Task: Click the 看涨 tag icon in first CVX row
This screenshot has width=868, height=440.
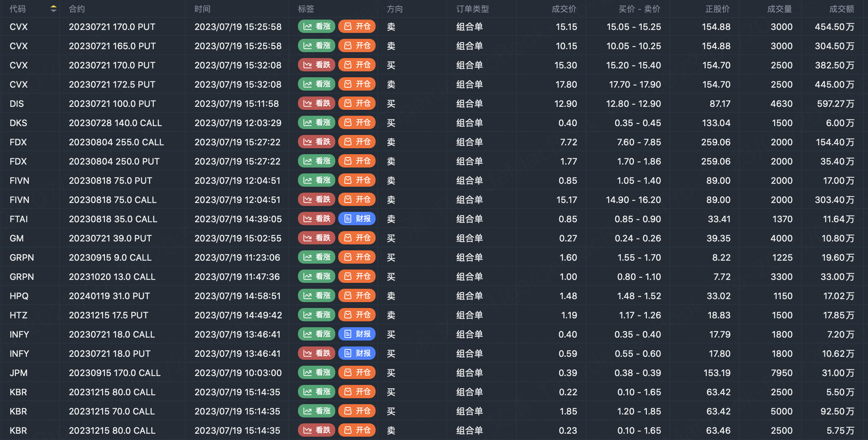Action: pyautogui.click(x=308, y=27)
